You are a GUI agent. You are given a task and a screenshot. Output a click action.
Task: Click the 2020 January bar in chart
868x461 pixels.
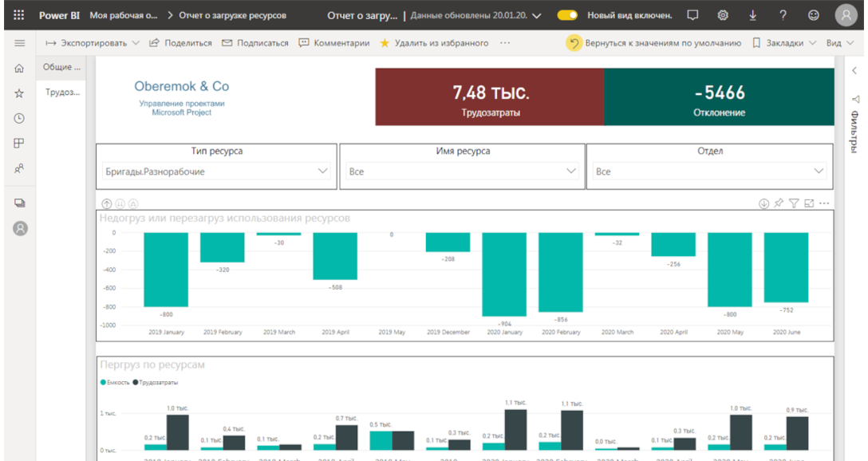503,274
